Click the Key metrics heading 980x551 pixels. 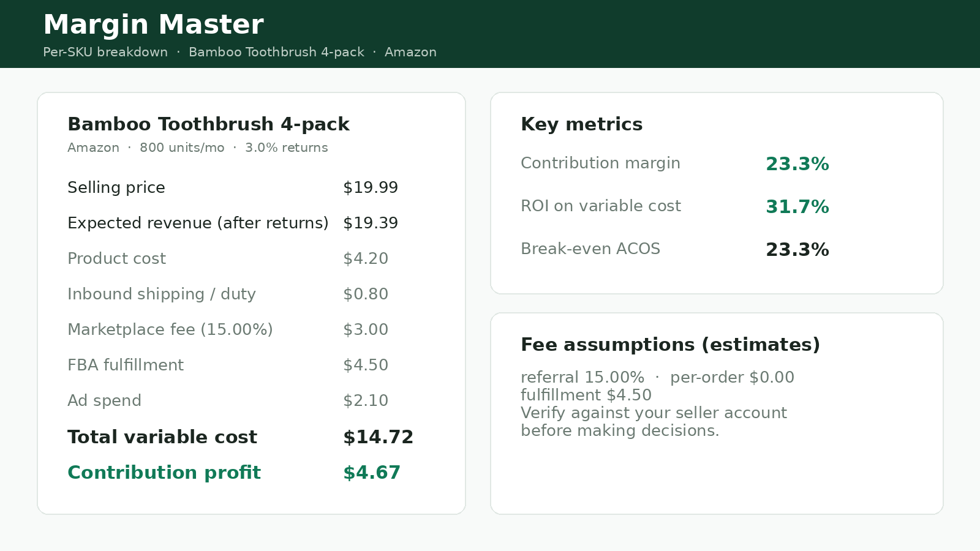(582, 124)
